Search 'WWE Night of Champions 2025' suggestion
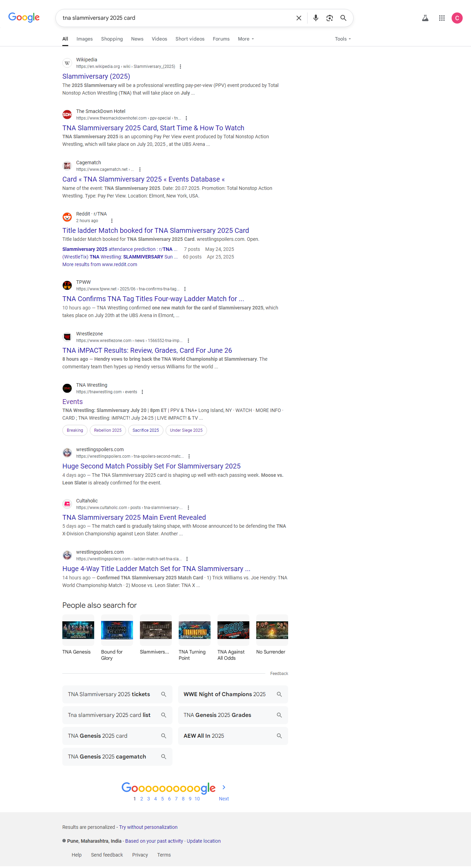This screenshot has height=868, width=471. [x=233, y=694]
